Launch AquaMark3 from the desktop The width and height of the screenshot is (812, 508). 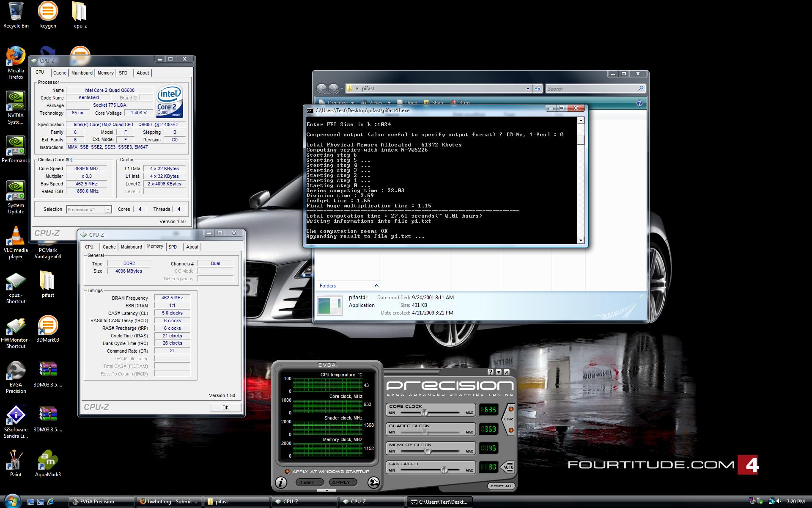click(48, 464)
